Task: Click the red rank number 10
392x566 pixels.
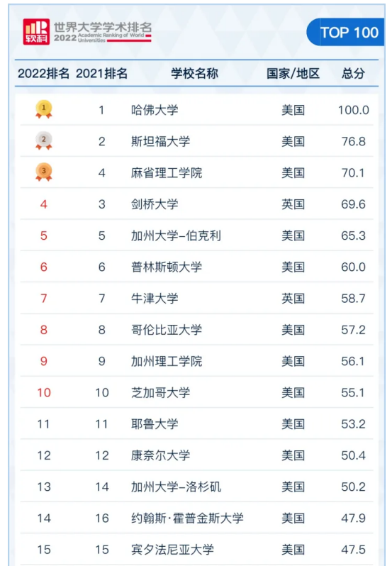Action: pyautogui.click(x=44, y=392)
